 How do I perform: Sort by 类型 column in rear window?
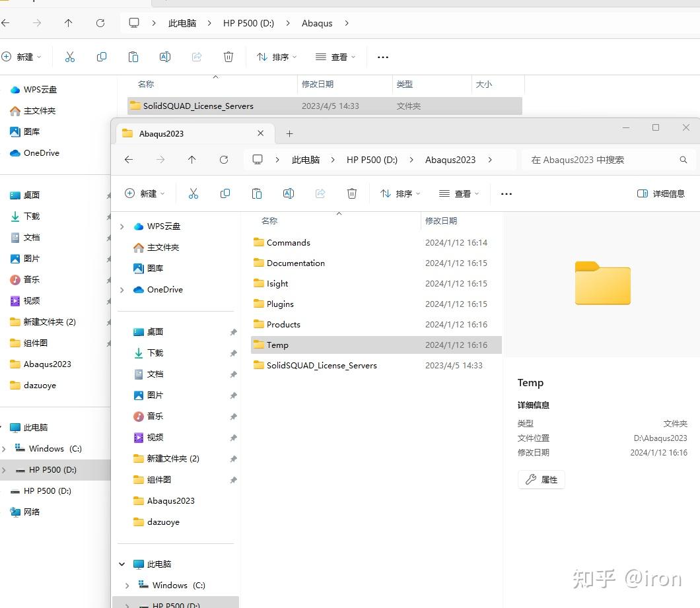coord(404,84)
